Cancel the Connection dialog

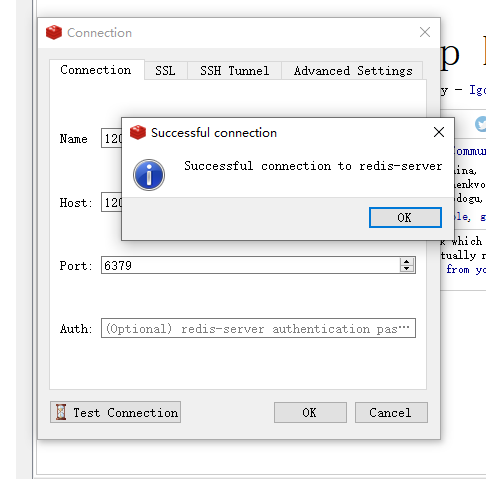click(391, 412)
